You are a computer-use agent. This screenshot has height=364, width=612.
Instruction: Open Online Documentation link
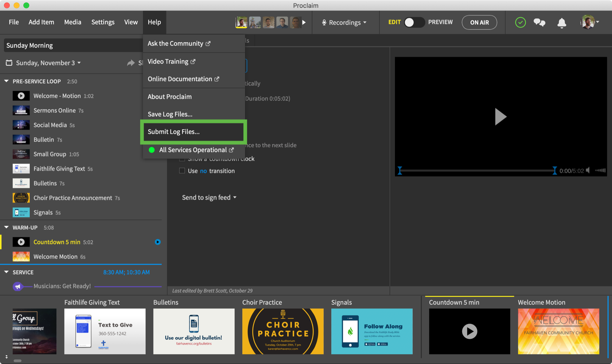coord(194,79)
